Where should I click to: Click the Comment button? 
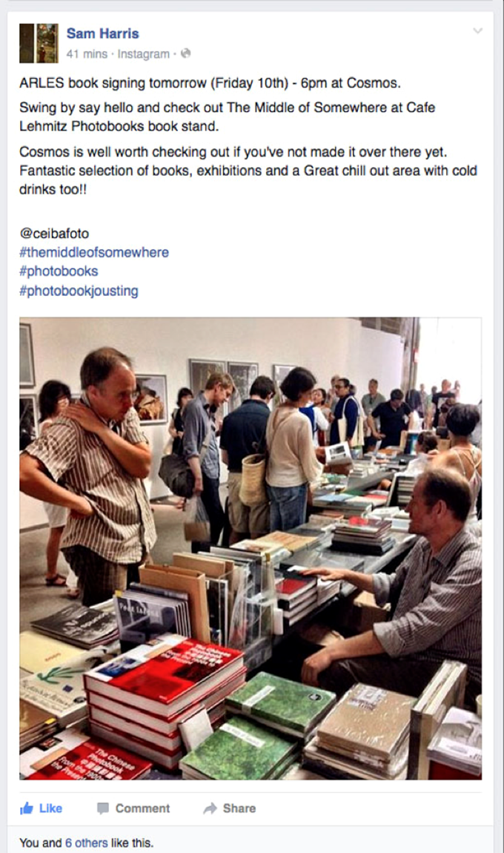(x=133, y=808)
